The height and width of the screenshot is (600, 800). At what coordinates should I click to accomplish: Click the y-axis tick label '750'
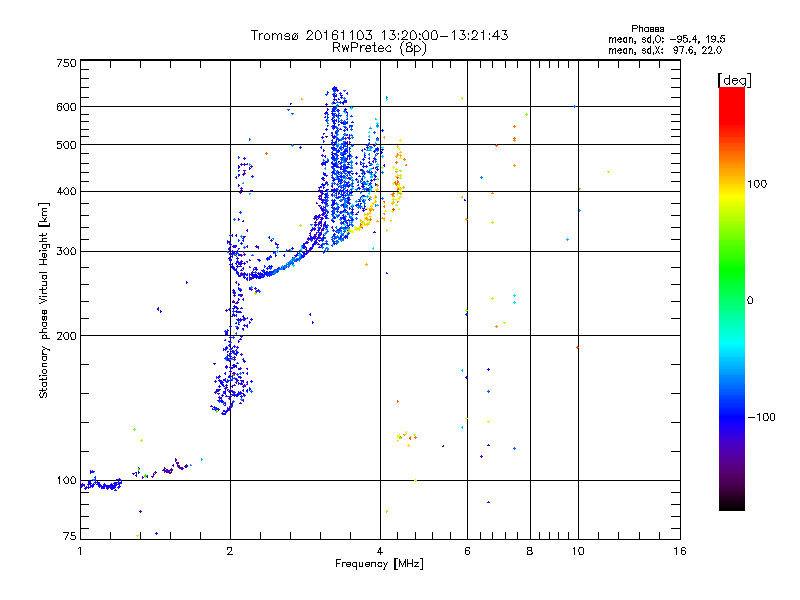click(x=66, y=63)
